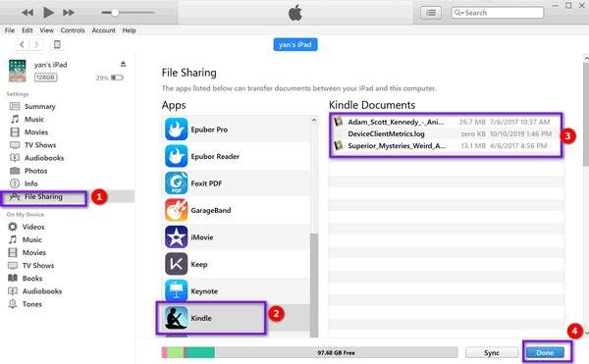
Task: Open the Help menu
Action: click(129, 30)
